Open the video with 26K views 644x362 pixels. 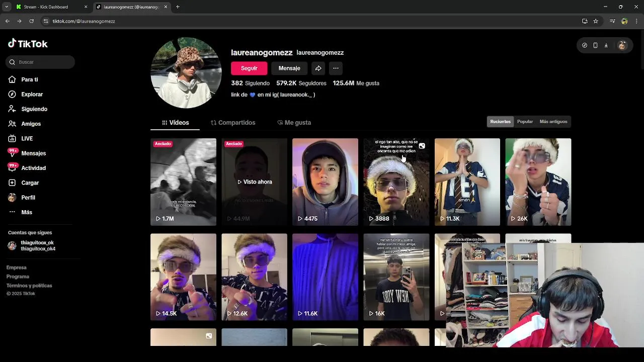coord(538,182)
